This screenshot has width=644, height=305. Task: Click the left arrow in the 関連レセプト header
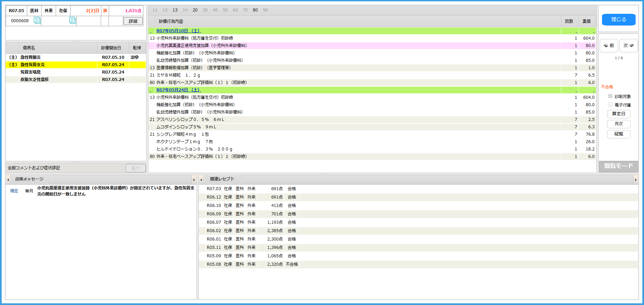(201, 179)
